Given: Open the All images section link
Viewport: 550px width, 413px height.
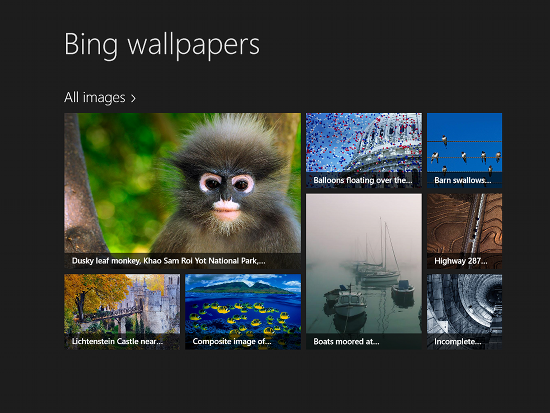Looking at the screenshot, I should pos(100,98).
